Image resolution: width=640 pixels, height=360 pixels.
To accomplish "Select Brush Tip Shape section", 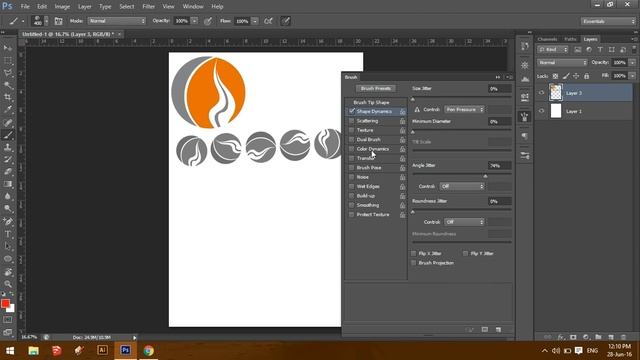I will [371, 102].
